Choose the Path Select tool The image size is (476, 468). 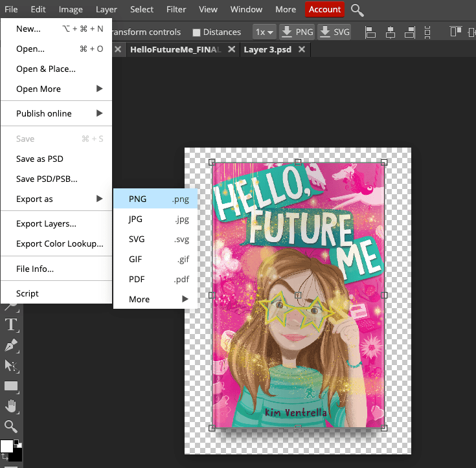(x=11, y=366)
